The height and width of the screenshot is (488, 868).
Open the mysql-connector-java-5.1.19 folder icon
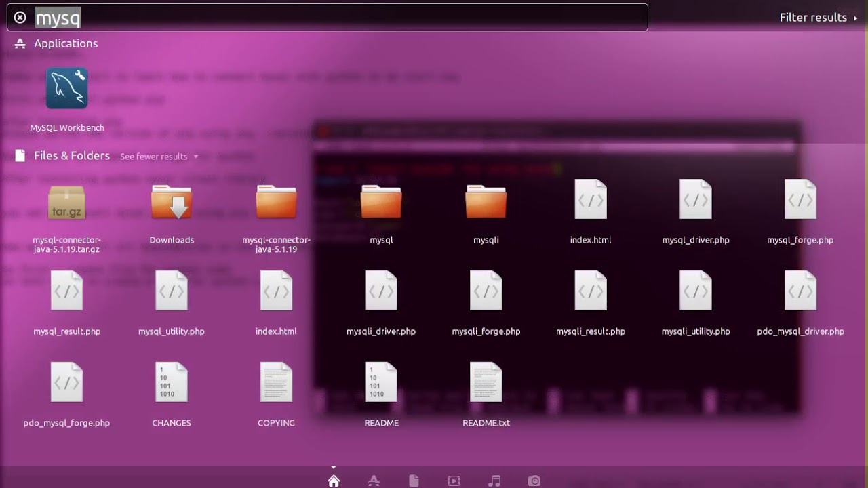276,202
